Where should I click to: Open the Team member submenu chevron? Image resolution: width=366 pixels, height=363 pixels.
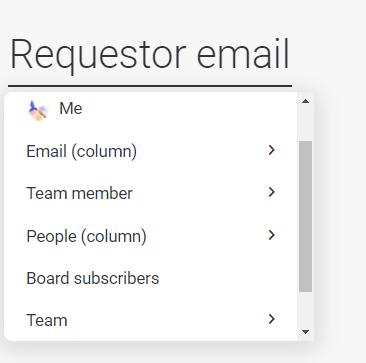coord(272,192)
